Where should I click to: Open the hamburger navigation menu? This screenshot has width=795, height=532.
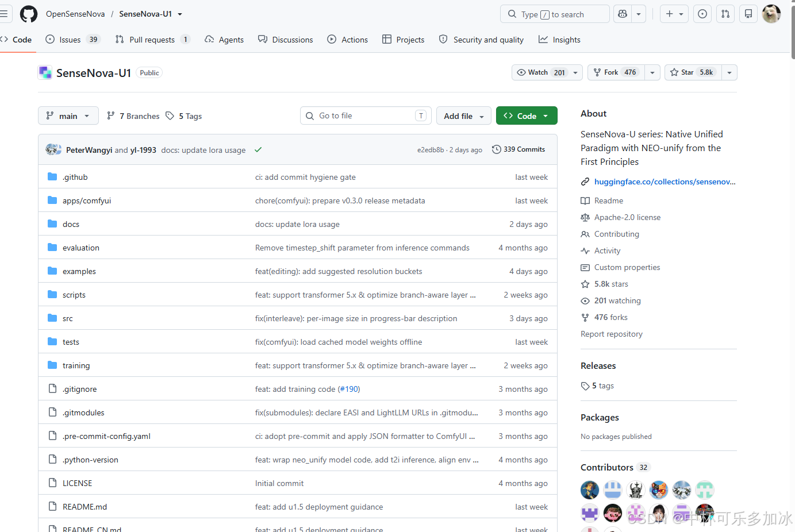point(3,14)
